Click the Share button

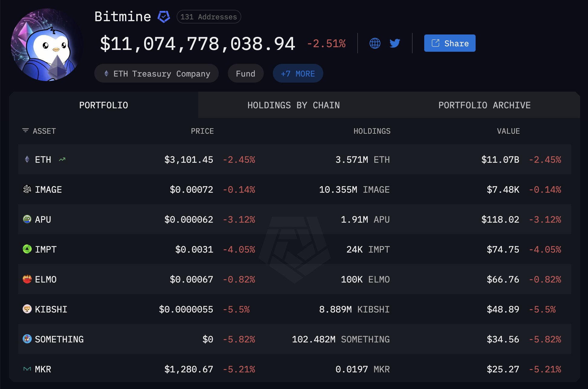pos(450,43)
